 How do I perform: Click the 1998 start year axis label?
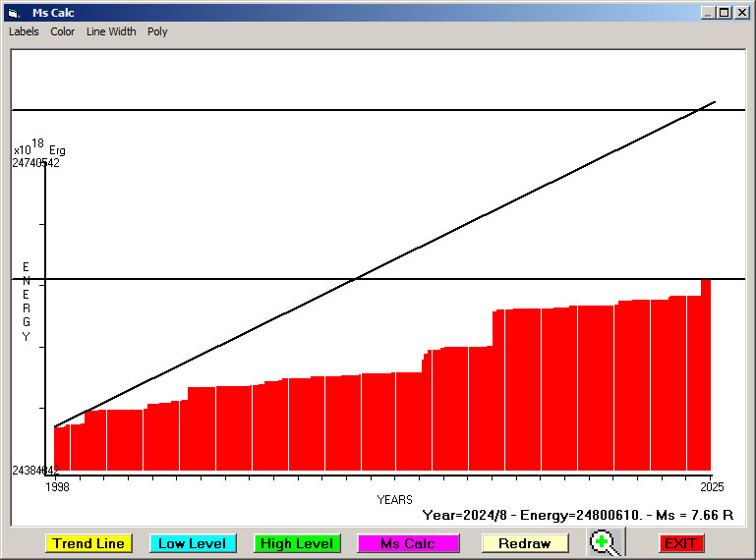pyautogui.click(x=58, y=486)
